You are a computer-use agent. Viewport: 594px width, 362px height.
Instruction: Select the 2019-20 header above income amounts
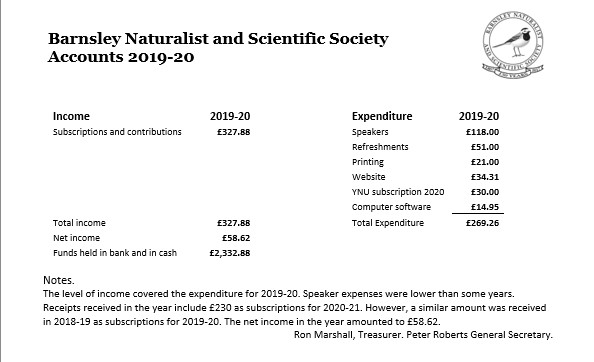(x=230, y=116)
